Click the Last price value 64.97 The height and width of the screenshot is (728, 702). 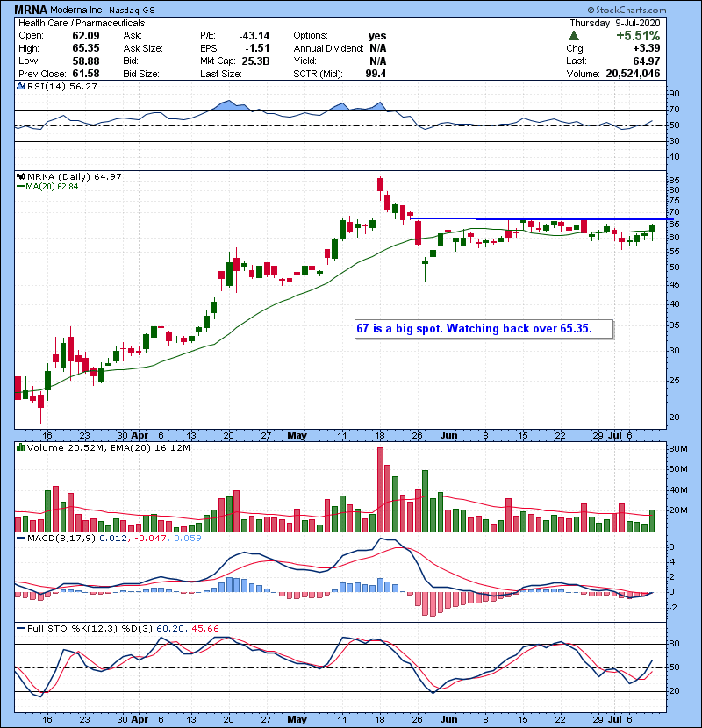(x=646, y=61)
